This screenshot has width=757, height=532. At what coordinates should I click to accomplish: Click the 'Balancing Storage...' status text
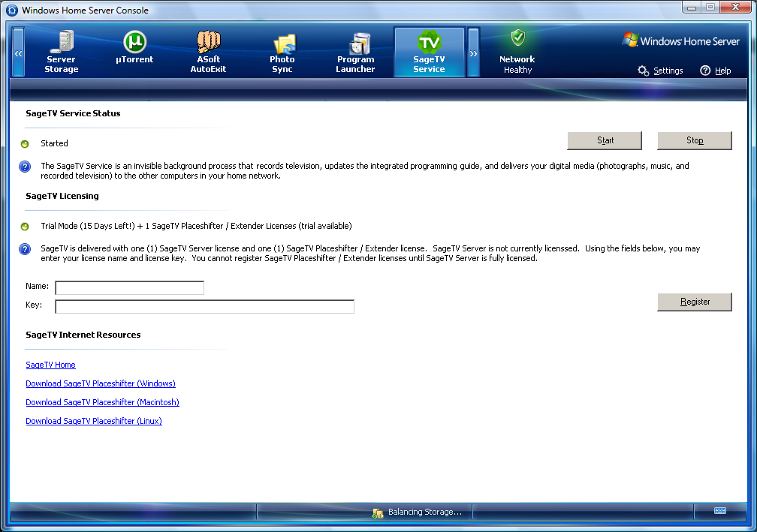pos(425,512)
